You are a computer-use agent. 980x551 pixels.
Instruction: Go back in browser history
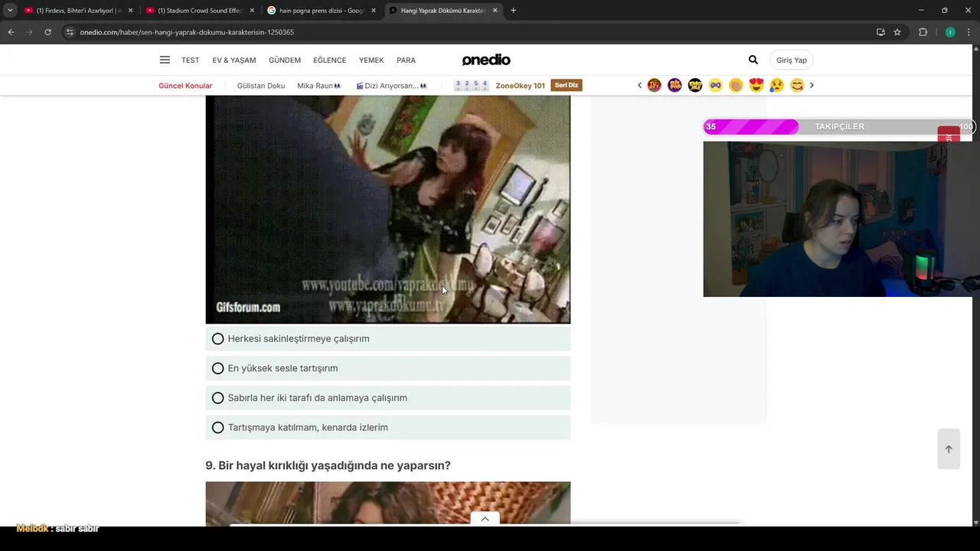[11, 32]
